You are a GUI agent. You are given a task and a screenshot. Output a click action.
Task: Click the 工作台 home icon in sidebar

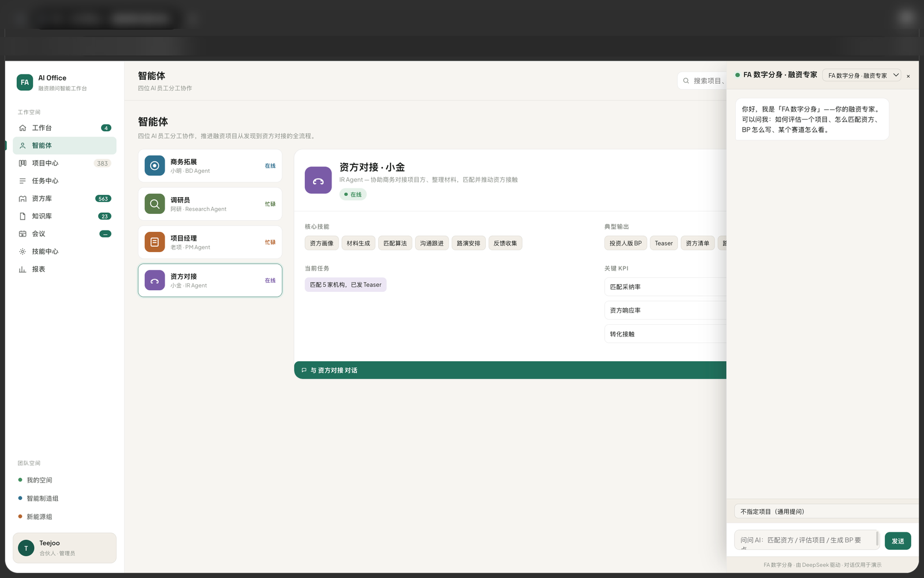pyautogui.click(x=23, y=128)
